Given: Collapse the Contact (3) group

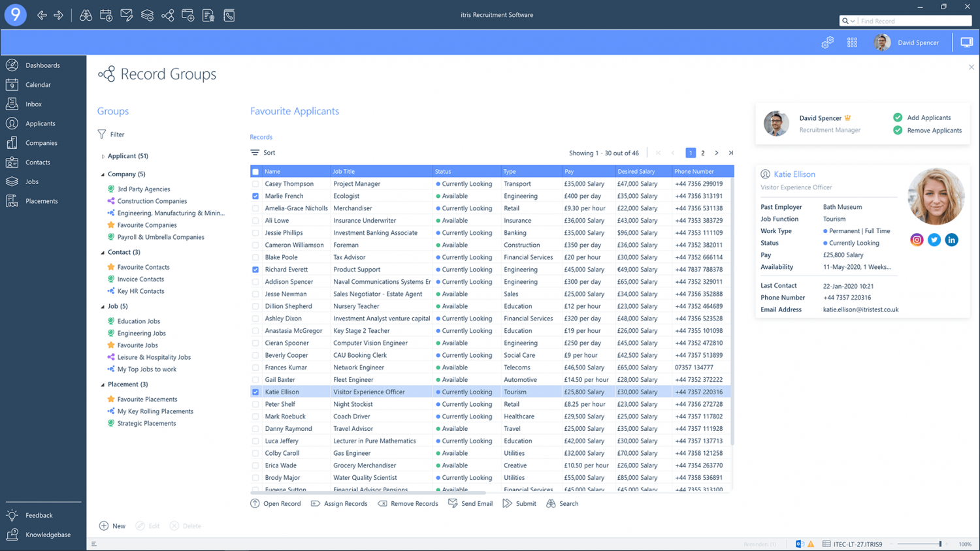Looking at the screenshot, I should [x=103, y=252].
